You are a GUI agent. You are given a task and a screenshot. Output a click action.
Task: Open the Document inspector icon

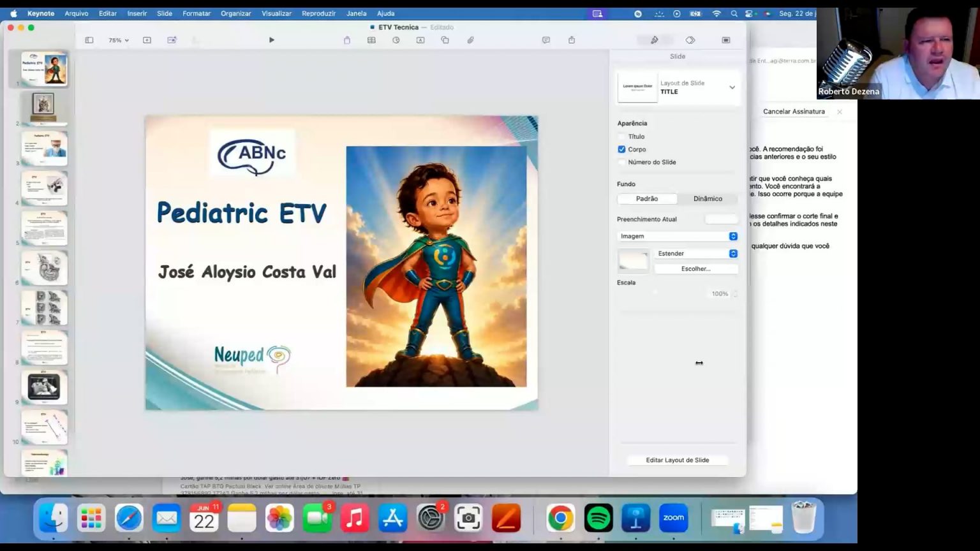tap(726, 40)
